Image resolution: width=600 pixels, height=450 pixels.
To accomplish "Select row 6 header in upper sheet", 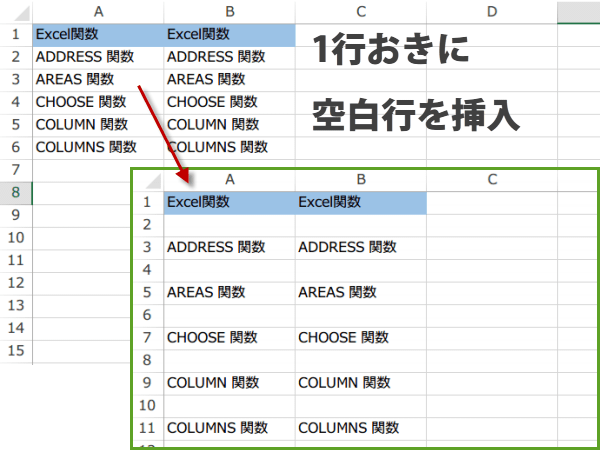I will 16,148.
